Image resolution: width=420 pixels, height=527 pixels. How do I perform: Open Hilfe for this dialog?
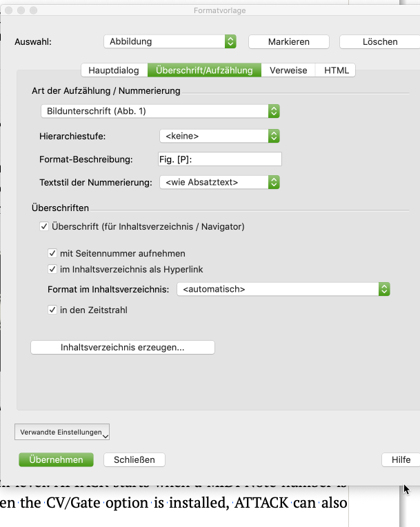(401, 459)
